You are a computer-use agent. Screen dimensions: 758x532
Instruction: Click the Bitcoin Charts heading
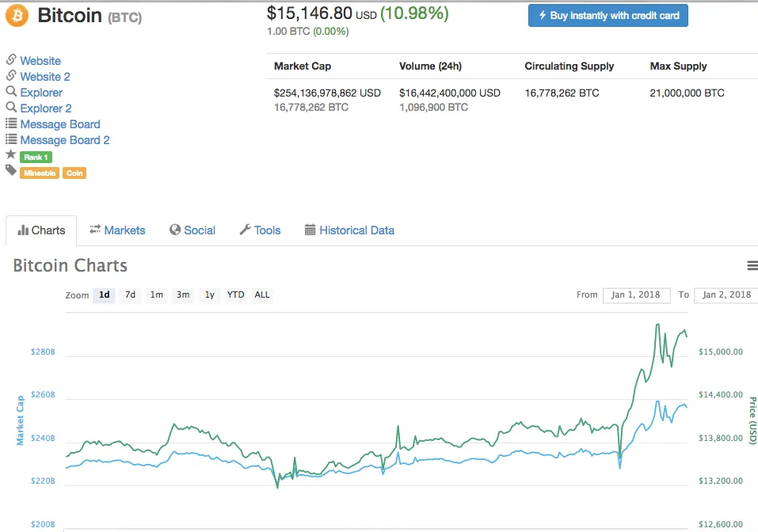tap(70, 266)
